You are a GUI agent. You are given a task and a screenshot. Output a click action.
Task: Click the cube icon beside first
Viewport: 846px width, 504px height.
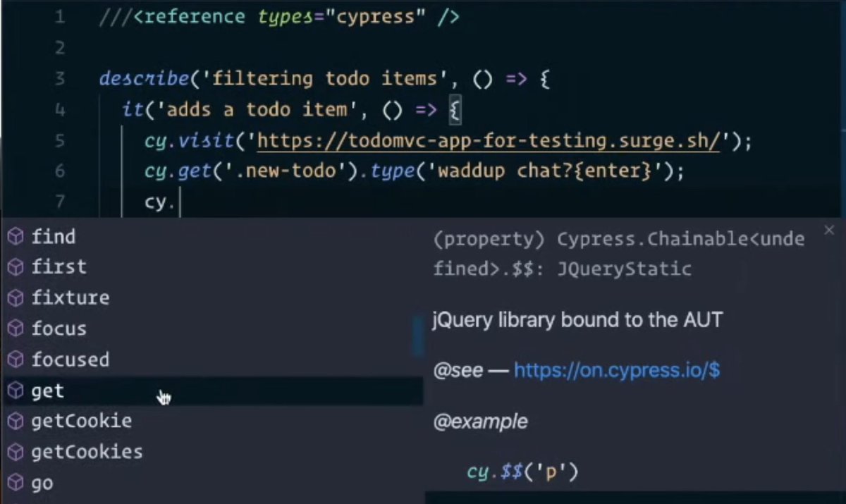click(16, 267)
